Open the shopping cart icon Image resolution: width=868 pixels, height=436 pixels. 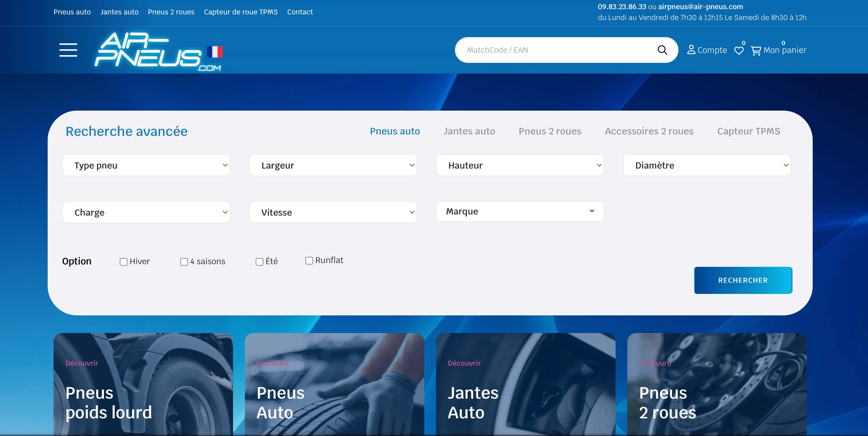pos(756,51)
